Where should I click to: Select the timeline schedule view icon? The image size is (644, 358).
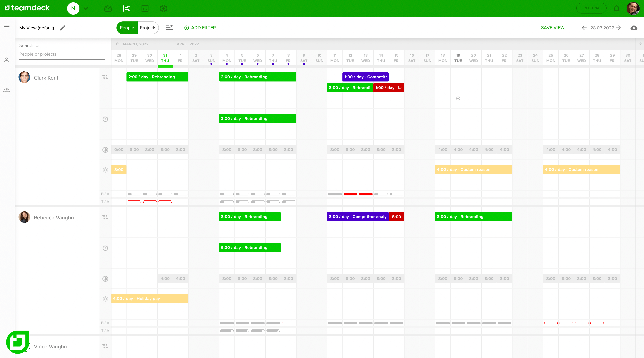(126, 8)
